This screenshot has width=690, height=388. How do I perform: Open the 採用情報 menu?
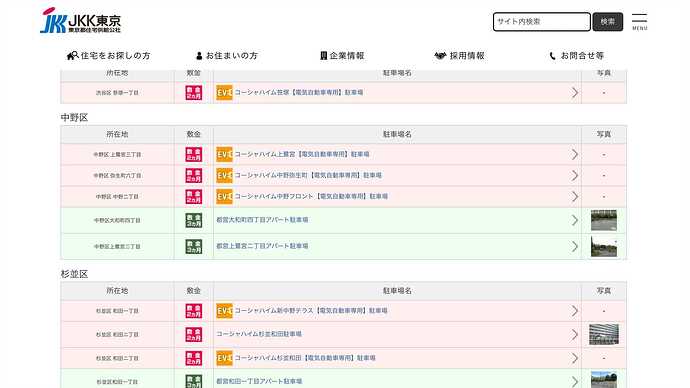[x=459, y=56]
